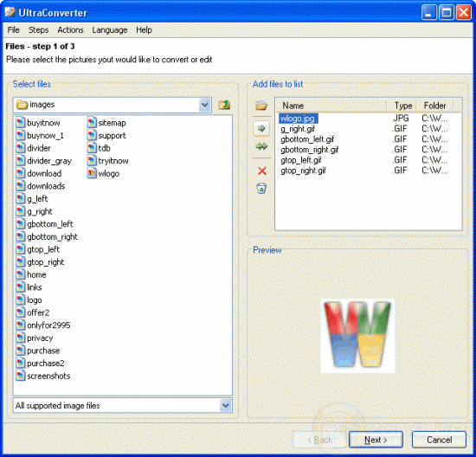Viewport: 476px width, 457px height.
Task: Open the Help menu
Action: [144, 30]
